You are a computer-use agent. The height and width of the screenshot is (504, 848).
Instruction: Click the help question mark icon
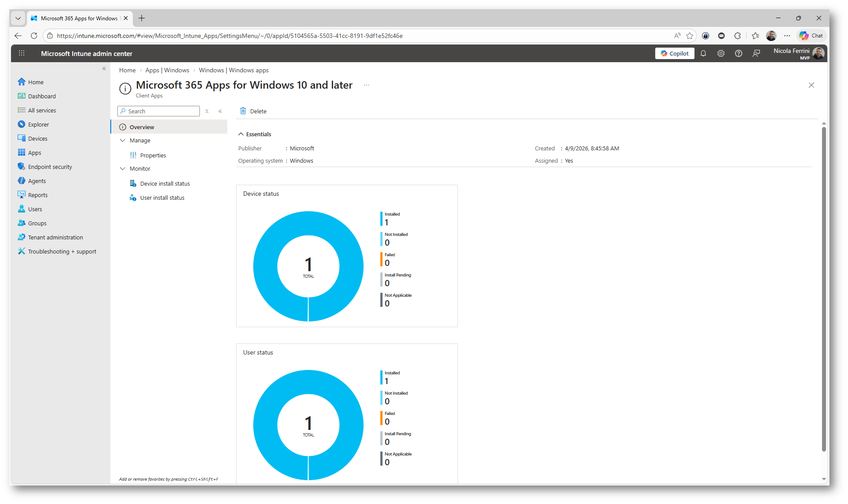pyautogui.click(x=739, y=53)
